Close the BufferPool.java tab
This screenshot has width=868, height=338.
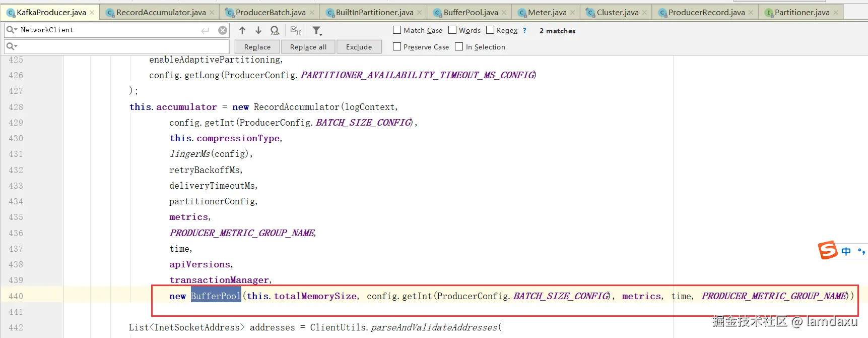tap(504, 13)
